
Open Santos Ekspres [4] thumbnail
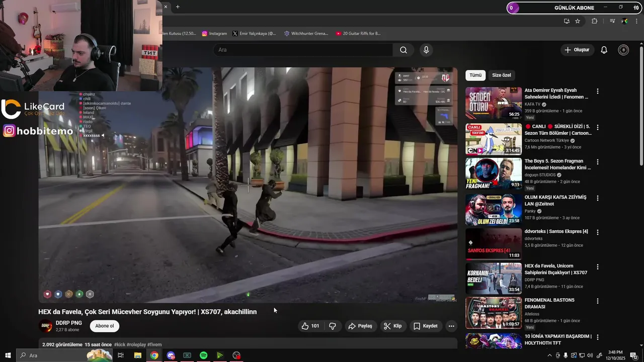tap(494, 244)
